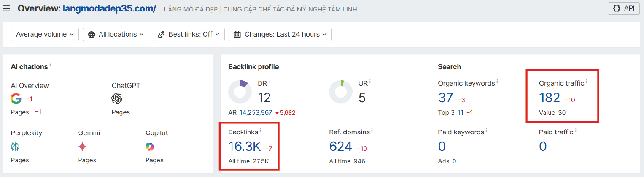The height and width of the screenshot is (177, 644).
Task: Click the UR score 5
Action: pyautogui.click(x=362, y=98)
